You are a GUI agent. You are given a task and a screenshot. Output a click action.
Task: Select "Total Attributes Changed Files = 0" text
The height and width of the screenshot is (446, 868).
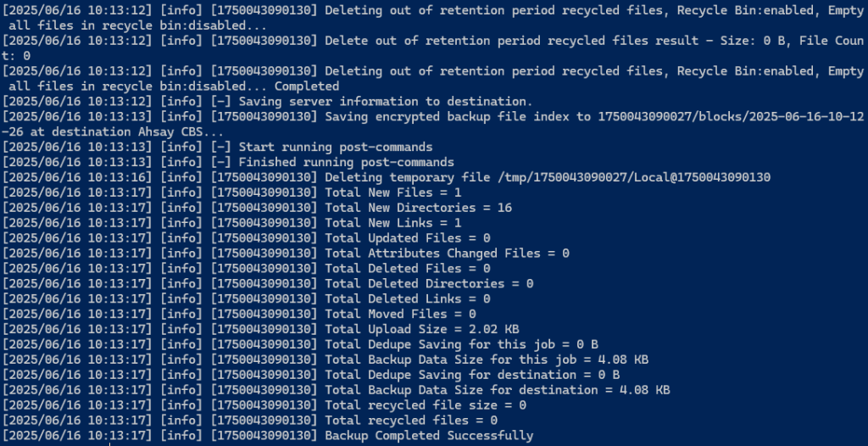(x=448, y=254)
